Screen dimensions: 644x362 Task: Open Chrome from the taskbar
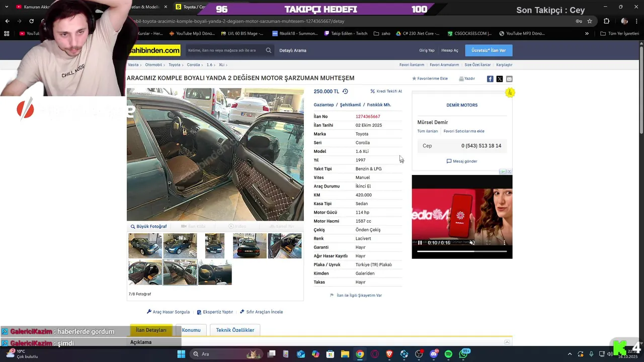point(360,354)
